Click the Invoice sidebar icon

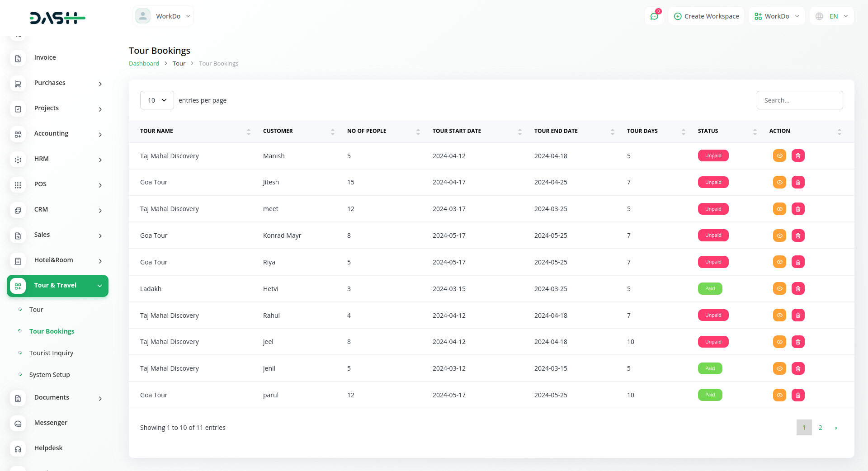pyautogui.click(x=18, y=58)
